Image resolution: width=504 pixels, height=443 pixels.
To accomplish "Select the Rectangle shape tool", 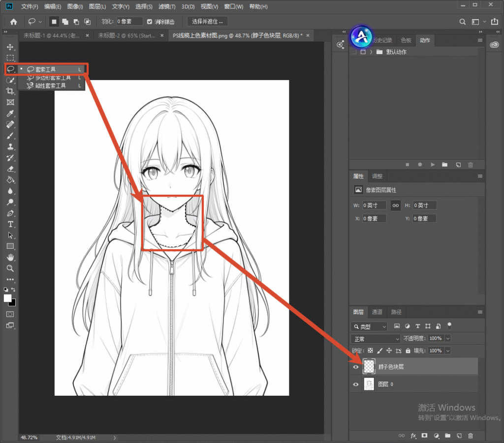I will [x=10, y=246].
